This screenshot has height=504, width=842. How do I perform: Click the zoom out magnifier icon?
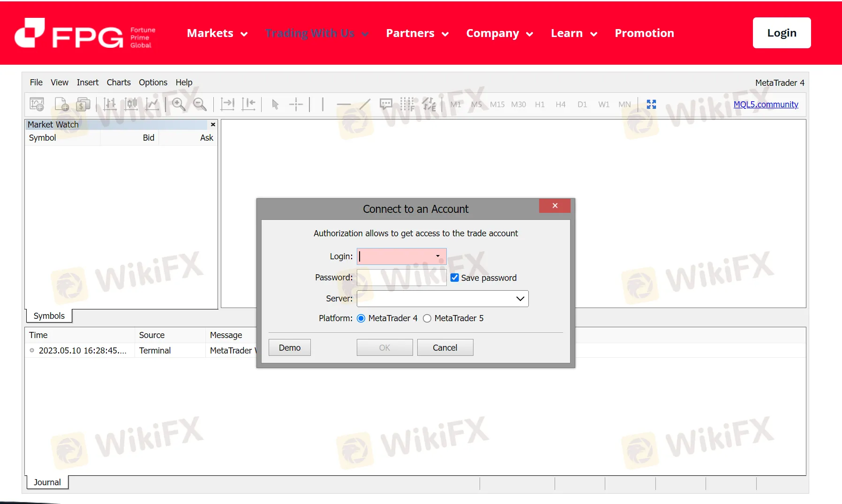[200, 104]
